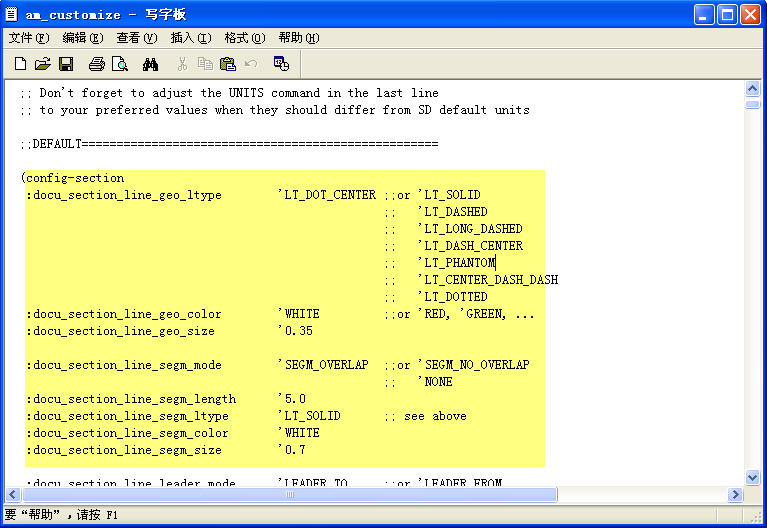Click the 'RED, 'GREEN, ... comment
Screen dimensions: 767x528
coord(476,314)
